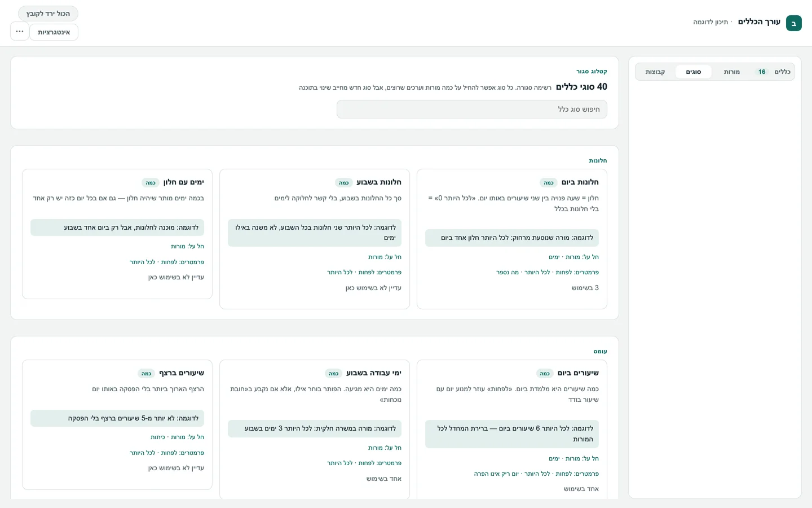Click the parameters line containing יום ריק אינו הפרה
Image resolution: width=812 pixels, height=508 pixels.
coord(536,474)
